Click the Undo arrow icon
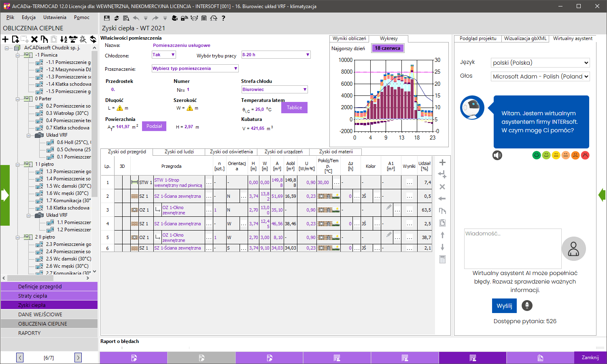 point(136,18)
